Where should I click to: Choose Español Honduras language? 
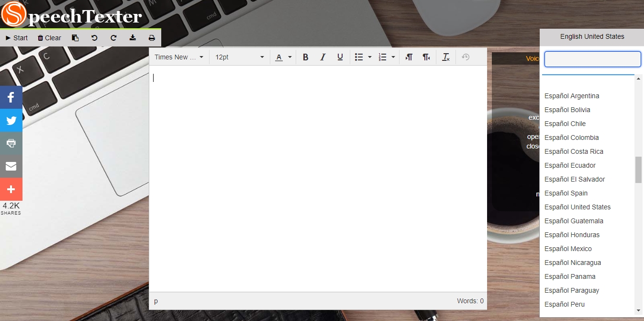click(x=572, y=235)
